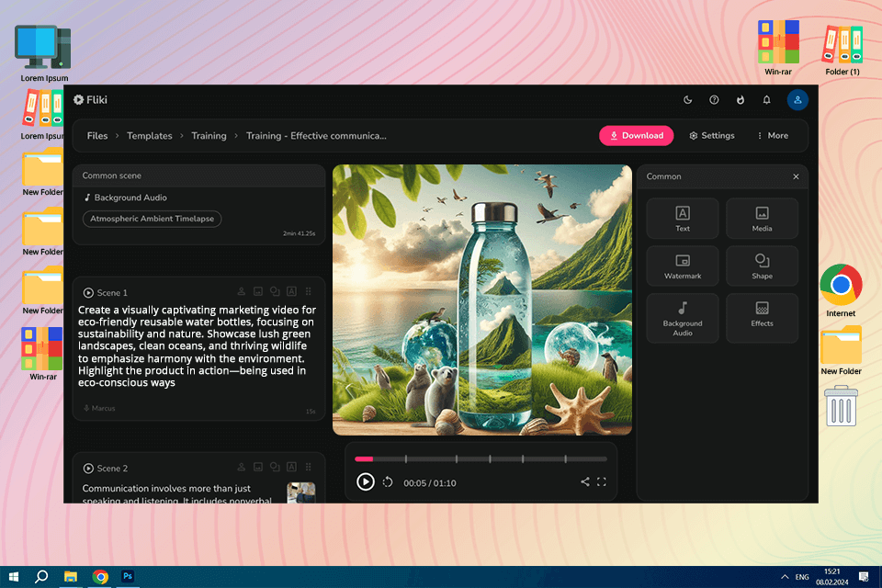The height and width of the screenshot is (588, 882).
Task: Add Watermark from Common panel
Action: [683, 266]
